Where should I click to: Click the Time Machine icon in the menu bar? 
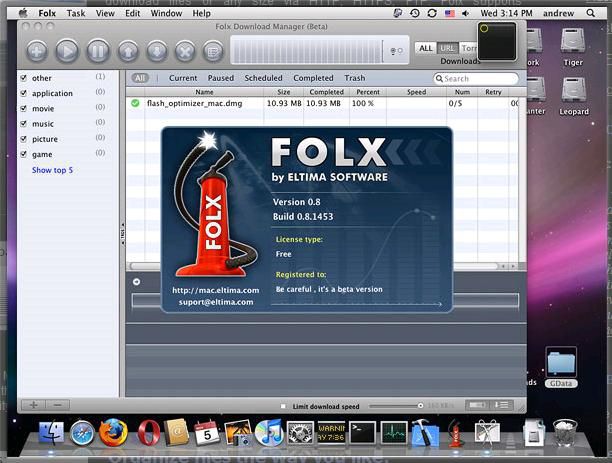tap(415, 13)
